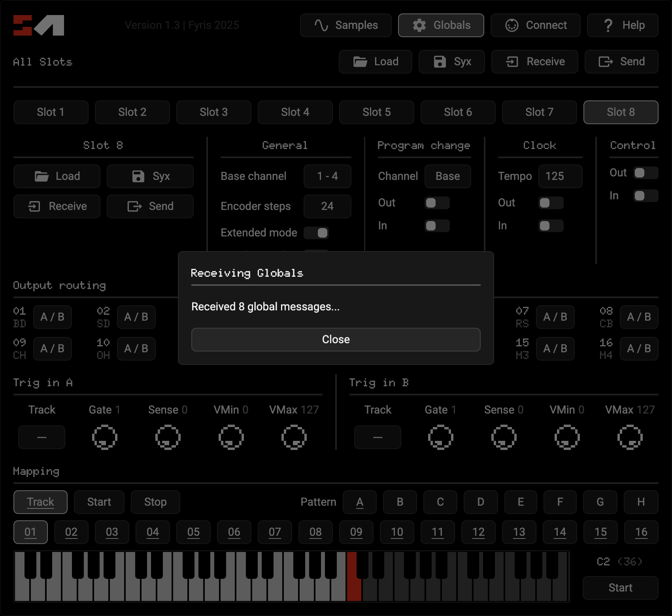
Task: Enable Program change Out toggle
Action: 437,203
